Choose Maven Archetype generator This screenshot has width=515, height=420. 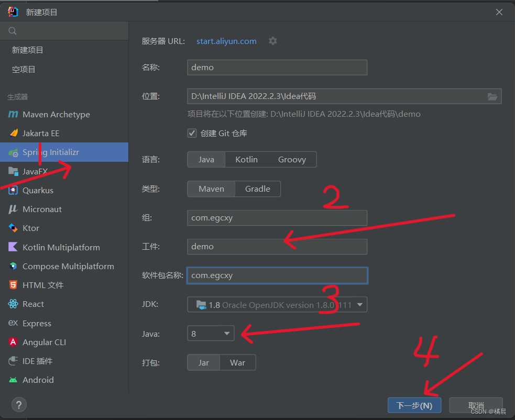point(64,114)
